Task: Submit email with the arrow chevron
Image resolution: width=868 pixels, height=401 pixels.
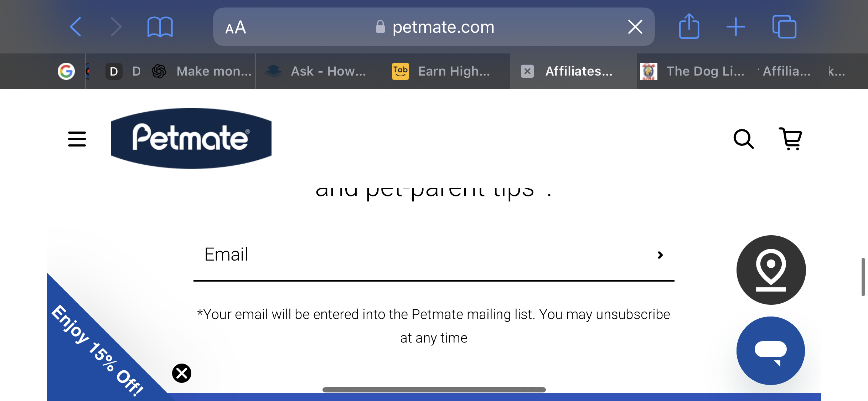Action: point(660,255)
